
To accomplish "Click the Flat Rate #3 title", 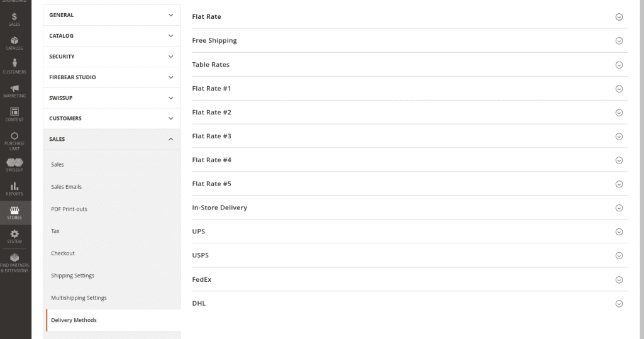I will [x=211, y=136].
